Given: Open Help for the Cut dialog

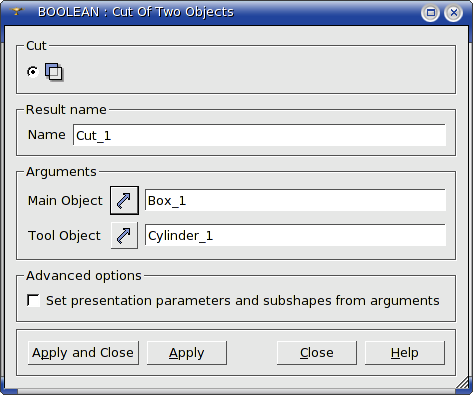Looking at the screenshot, I should point(405,353).
